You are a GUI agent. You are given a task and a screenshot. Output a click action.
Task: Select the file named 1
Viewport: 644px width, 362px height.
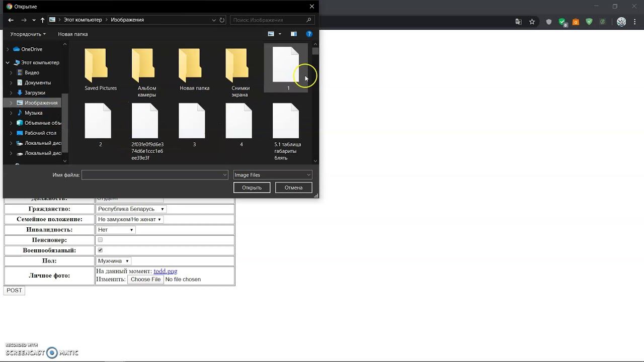pos(286,68)
